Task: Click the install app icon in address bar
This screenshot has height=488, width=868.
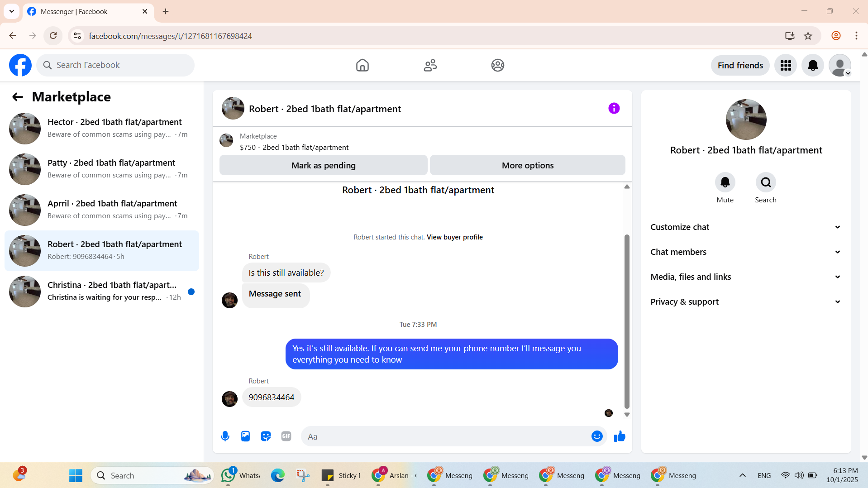Action: pos(790,36)
